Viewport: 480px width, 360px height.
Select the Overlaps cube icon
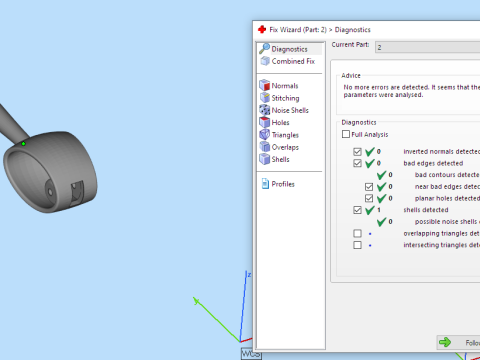point(265,147)
